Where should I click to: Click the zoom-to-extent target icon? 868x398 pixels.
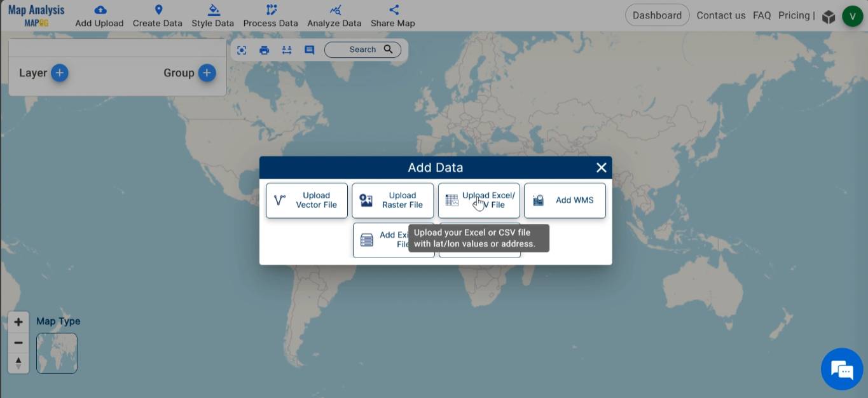point(242,50)
